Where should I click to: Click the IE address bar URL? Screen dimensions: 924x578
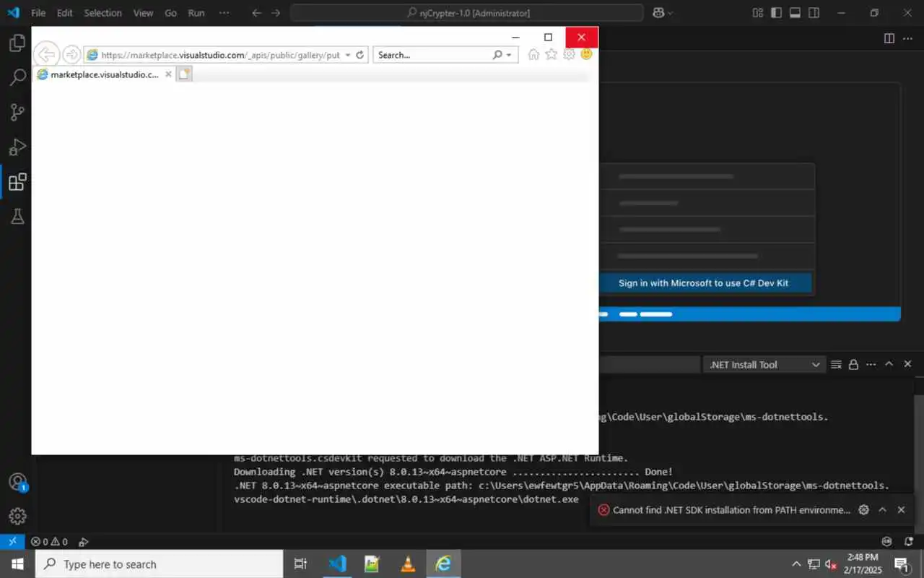[220, 55]
